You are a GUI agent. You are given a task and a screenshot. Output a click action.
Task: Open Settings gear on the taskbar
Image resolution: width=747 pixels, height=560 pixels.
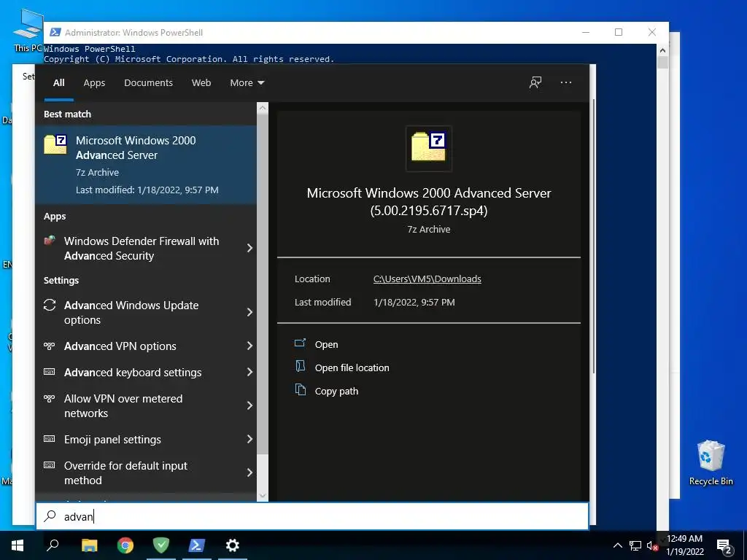click(233, 545)
